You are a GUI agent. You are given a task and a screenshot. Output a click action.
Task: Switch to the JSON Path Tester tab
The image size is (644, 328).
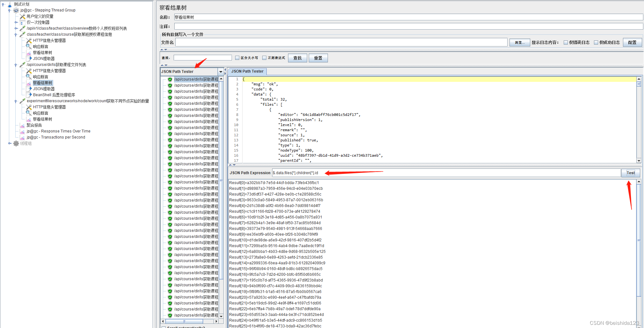pos(247,71)
